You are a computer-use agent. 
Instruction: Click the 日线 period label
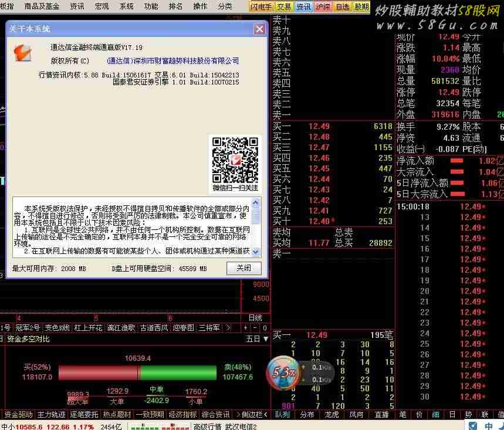pyautogui.click(x=256, y=318)
